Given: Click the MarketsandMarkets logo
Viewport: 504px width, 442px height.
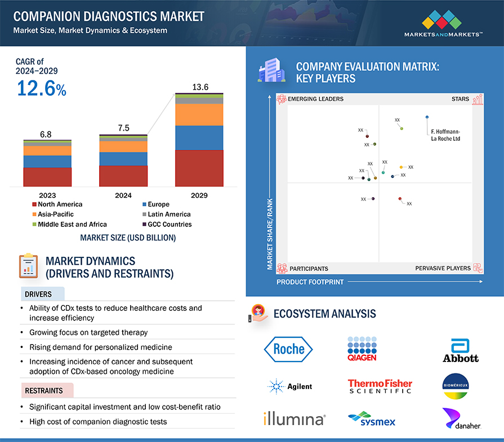Looking at the screenshot, I should click(443, 23).
